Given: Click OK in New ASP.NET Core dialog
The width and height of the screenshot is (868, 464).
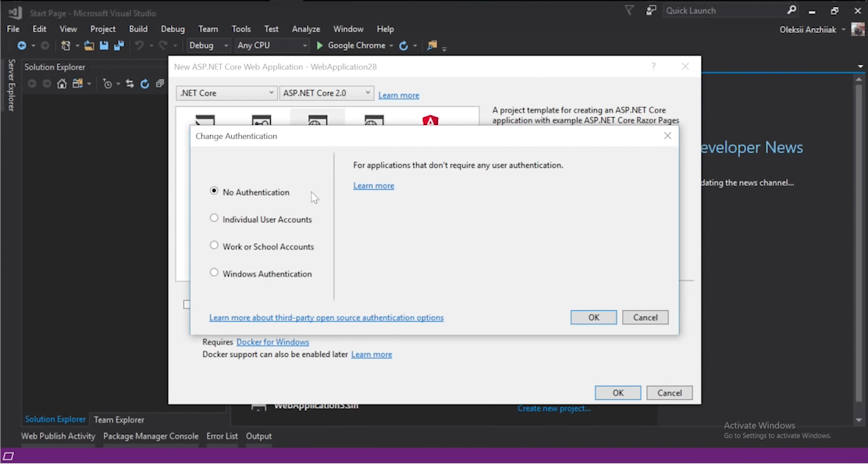Looking at the screenshot, I should (617, 393).
